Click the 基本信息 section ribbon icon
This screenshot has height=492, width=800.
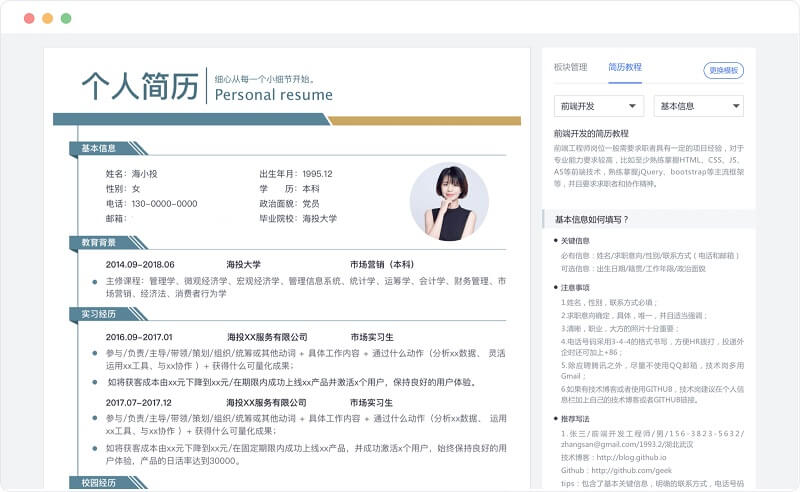pos(100,148)
